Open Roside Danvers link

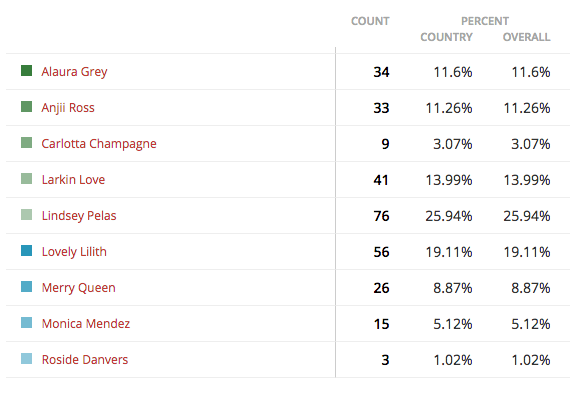[x=85, y=359]
